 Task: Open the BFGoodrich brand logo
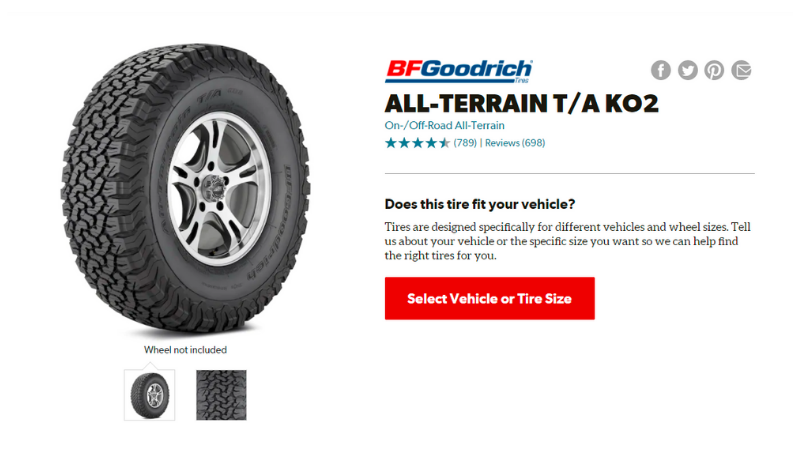tap(459, 71)
